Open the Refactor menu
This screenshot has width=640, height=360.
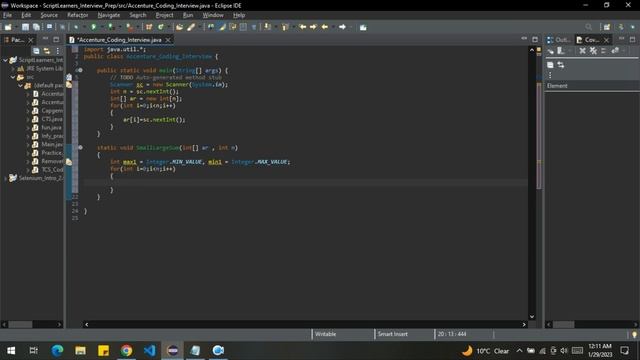click(78, 15)
